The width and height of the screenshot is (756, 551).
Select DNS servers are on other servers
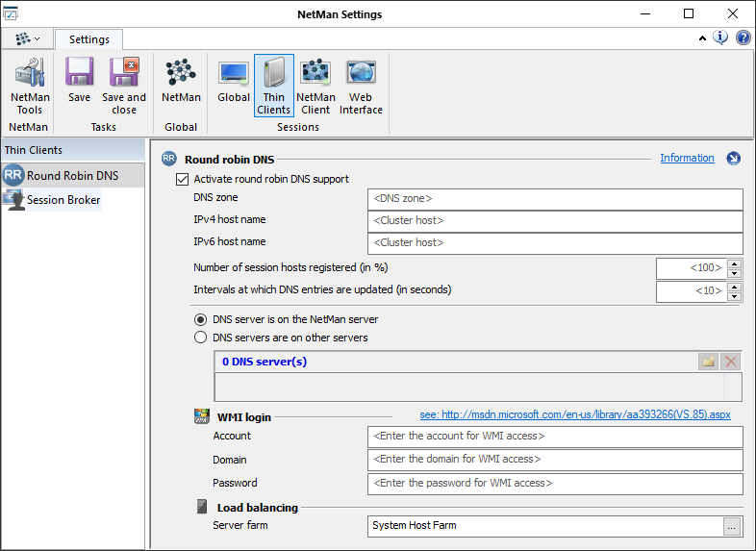tap(200, 338)
